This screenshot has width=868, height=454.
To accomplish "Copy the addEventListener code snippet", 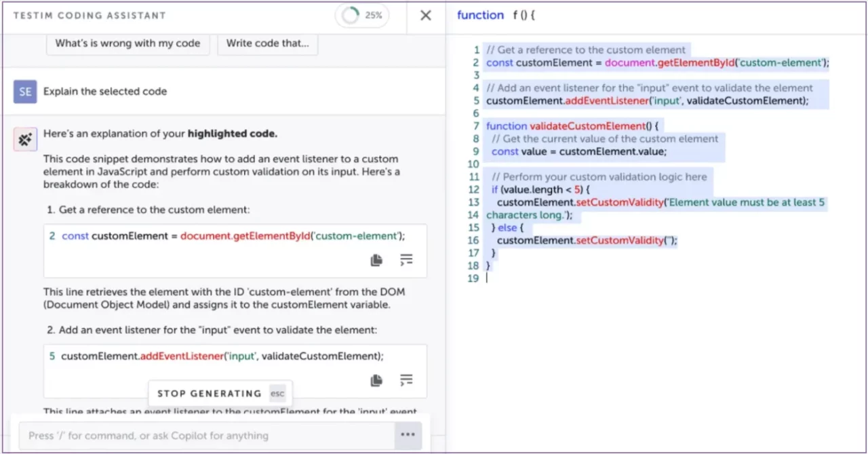I will [x=376, y=381].
